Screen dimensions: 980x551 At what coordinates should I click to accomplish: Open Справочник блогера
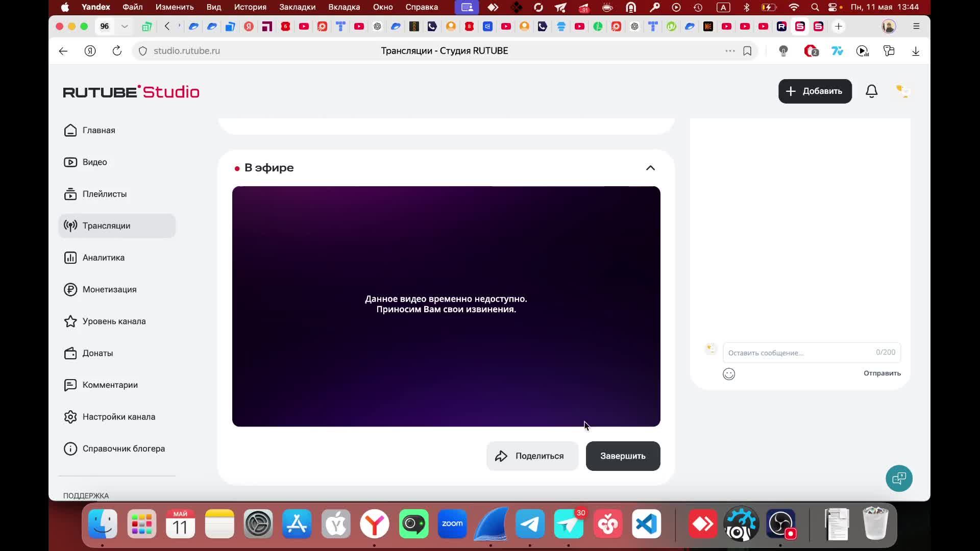(x=117, y=449)
